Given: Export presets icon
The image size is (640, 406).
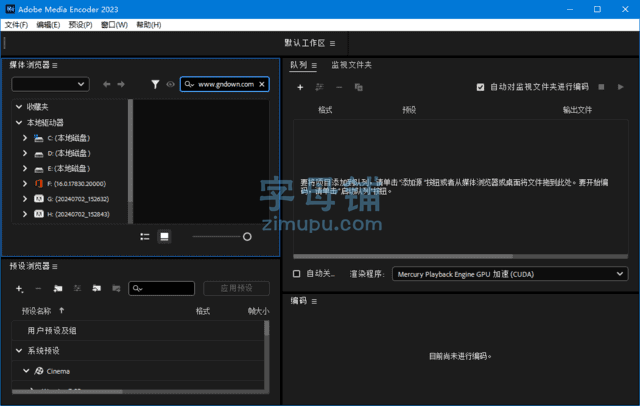Looking at the screenshot, I should click(x=116, y=288).
